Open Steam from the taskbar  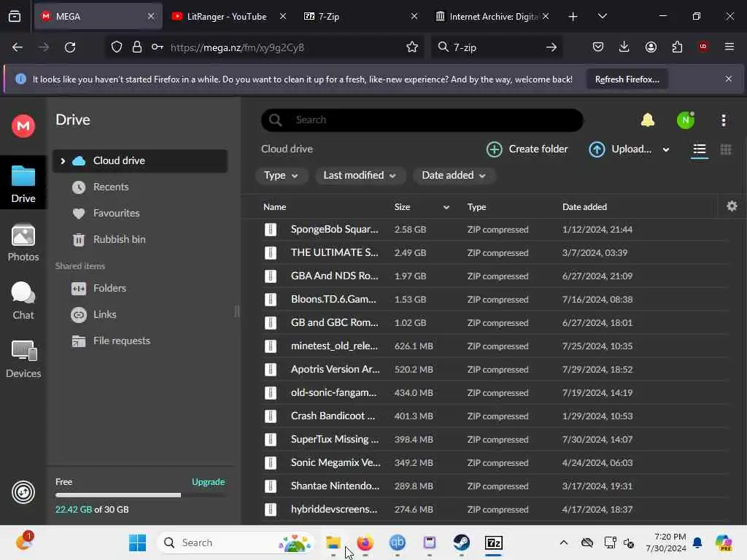click(x=461, y=542)
